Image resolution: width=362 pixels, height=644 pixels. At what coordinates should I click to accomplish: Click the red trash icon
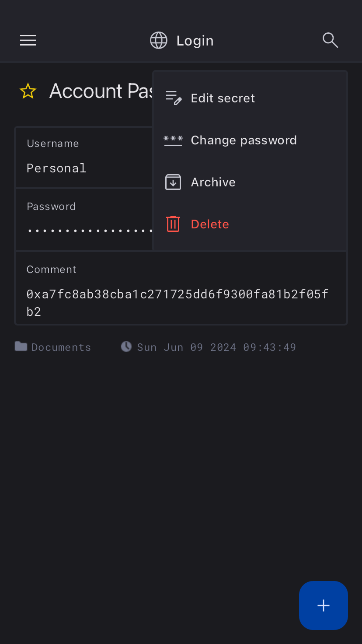(x=173, y=224)
